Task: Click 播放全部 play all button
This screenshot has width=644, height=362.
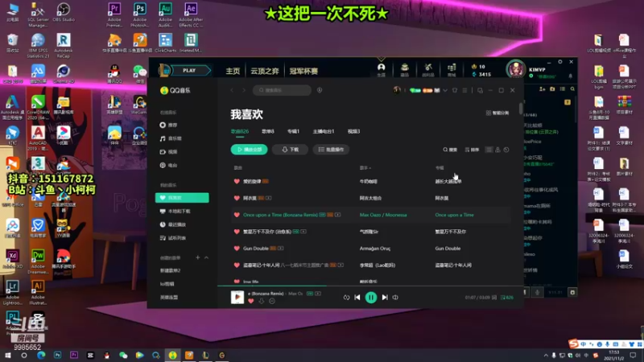Action: coord(249,150)
